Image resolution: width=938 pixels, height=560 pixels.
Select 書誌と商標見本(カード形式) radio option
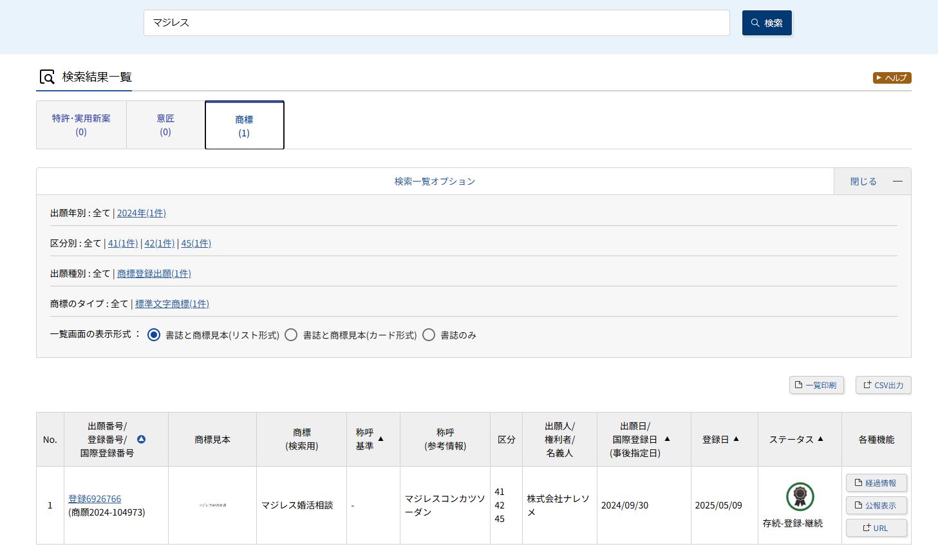click(x=291, y=335)
